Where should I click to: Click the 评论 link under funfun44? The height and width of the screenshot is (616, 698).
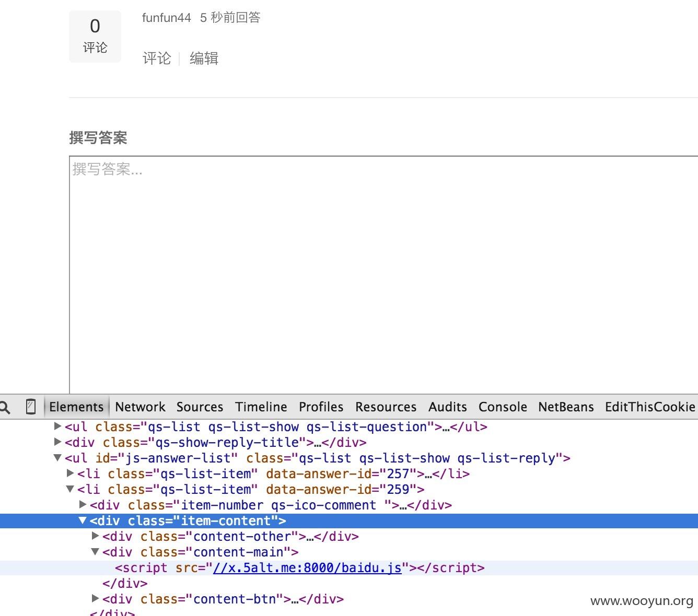pyautogui.click(x=157, y=58)
